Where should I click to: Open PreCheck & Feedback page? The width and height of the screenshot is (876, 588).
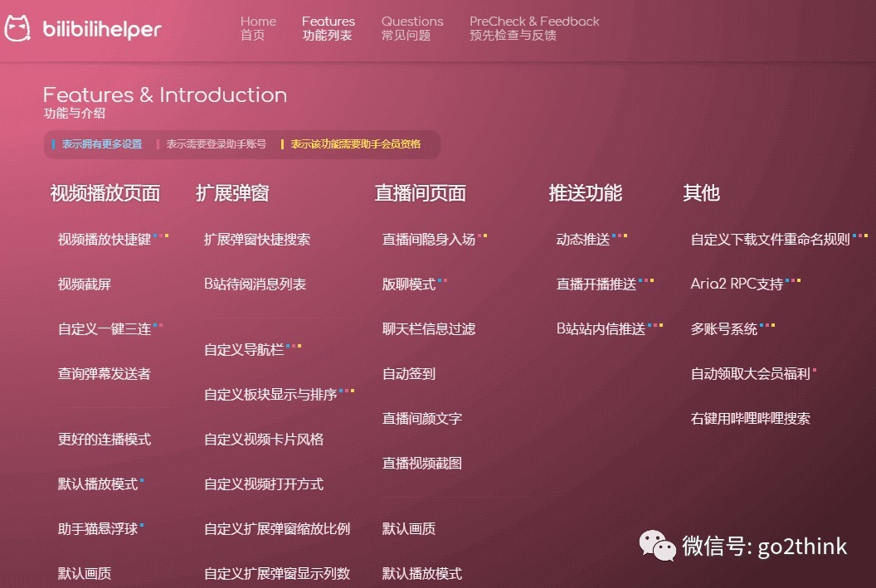(x=533, y=30)
